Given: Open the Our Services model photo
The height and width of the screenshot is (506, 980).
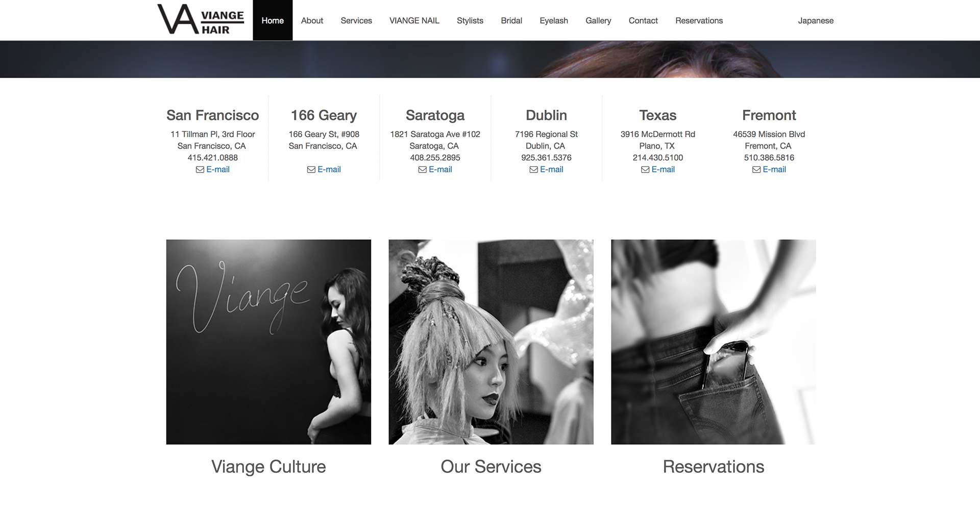Looking at the screenshot, I should pyautogui.click(x=491, y=342).
